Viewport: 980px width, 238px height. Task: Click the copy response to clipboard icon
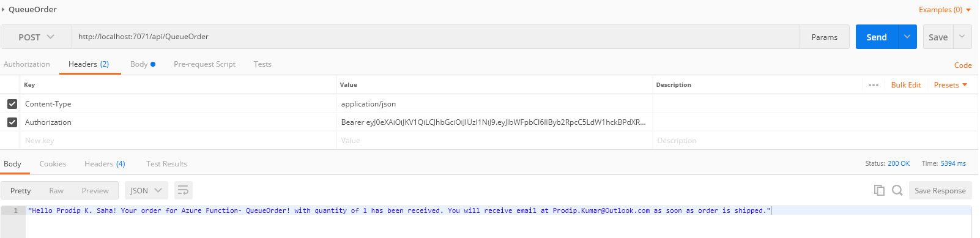[x=879, y=190]
